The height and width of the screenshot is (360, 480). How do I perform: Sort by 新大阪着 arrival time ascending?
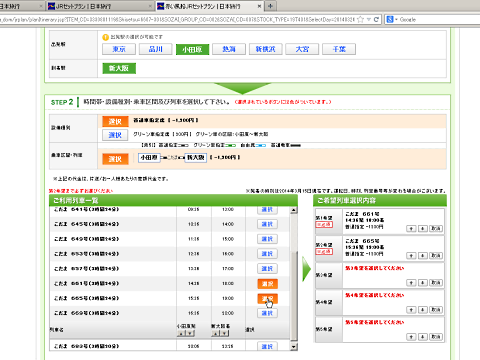tap(216, 333)
